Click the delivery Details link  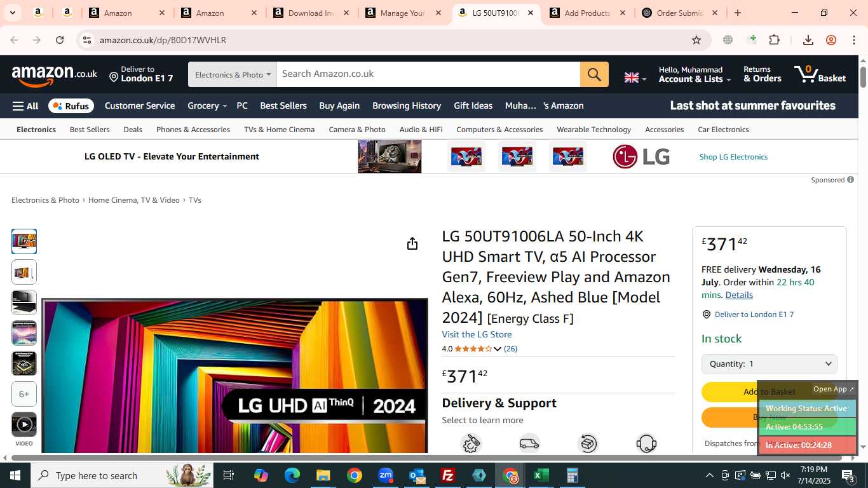tap(739, 295)
